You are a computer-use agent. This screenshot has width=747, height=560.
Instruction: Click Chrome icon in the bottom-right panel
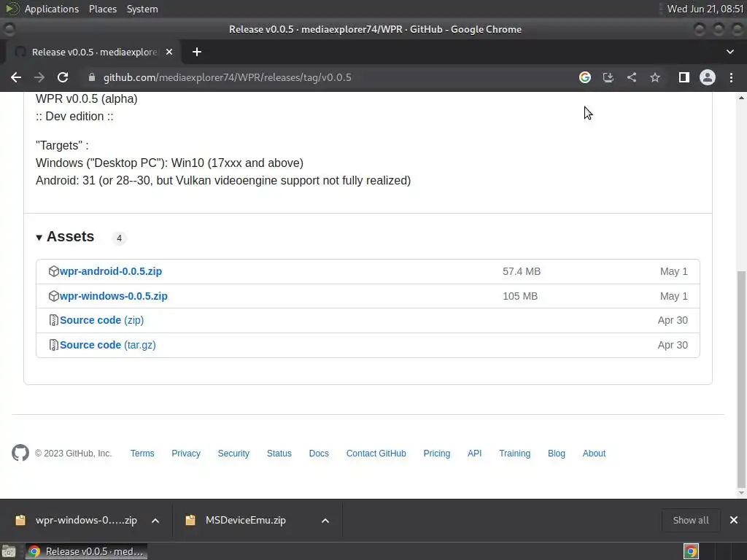click(692, 551)
